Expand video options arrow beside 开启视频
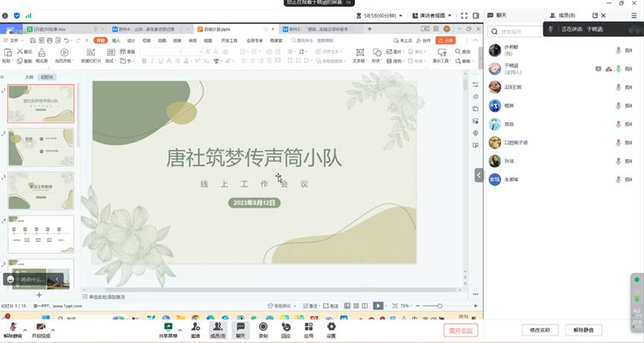This screenshot has height=343, width=644. click(53, 330)
